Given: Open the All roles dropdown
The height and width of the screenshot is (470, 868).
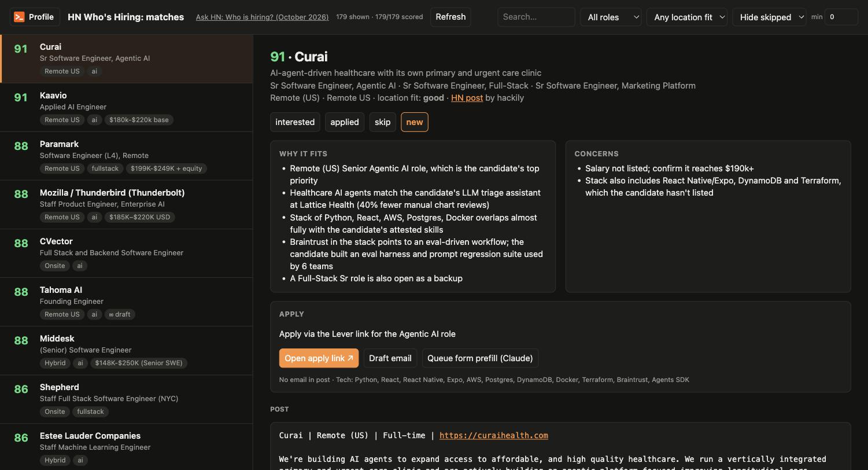Looking at the screenshot, I should coord(611,17).
